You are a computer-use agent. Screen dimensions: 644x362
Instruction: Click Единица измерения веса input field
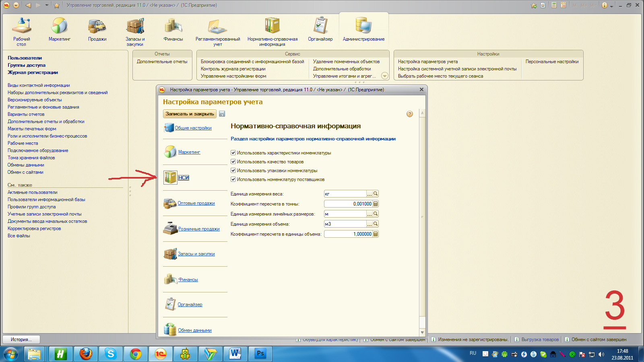pyautogui.click(x=345, y=194)
